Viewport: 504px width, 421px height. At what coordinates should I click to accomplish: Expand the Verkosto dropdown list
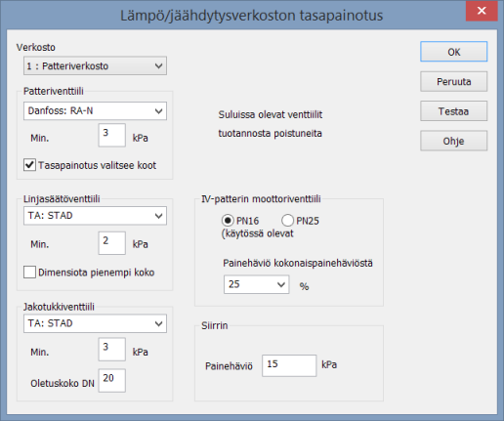click(x=95, y=65)
